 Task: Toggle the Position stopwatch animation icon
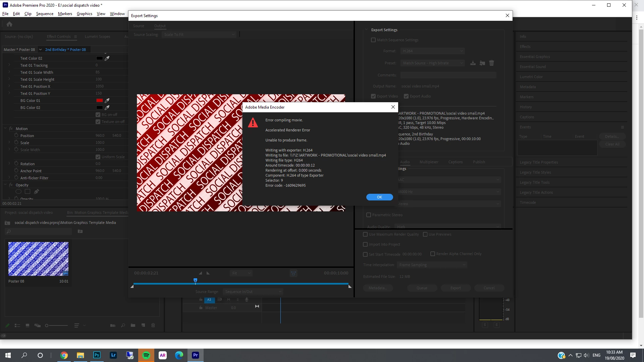(16, 135)
